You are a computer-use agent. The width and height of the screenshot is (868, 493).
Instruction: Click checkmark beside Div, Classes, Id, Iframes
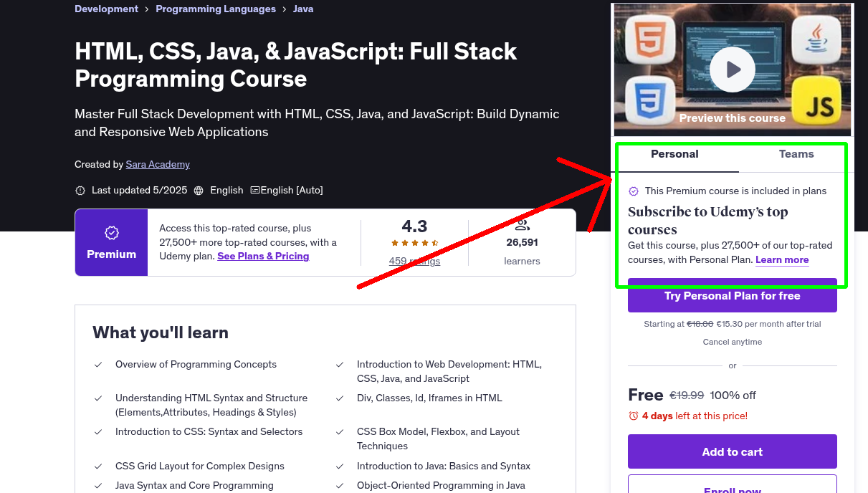(x=340, y=398)
